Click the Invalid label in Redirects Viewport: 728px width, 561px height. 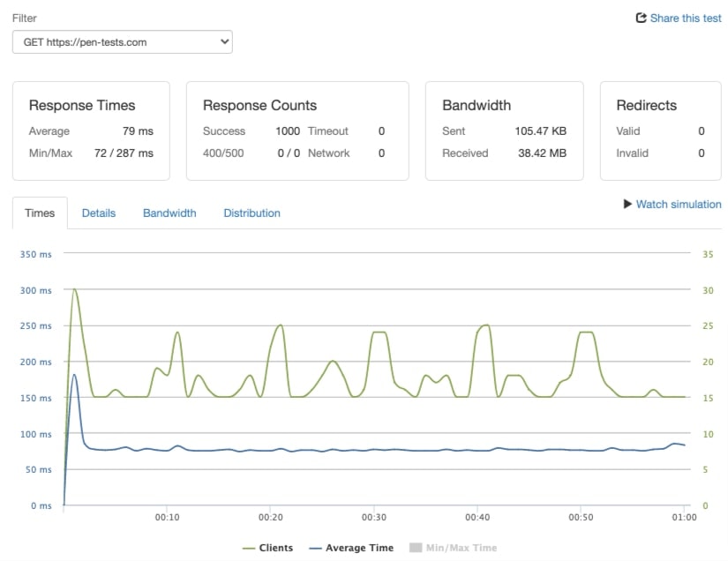pyautogui.click(x=632, y=153)
